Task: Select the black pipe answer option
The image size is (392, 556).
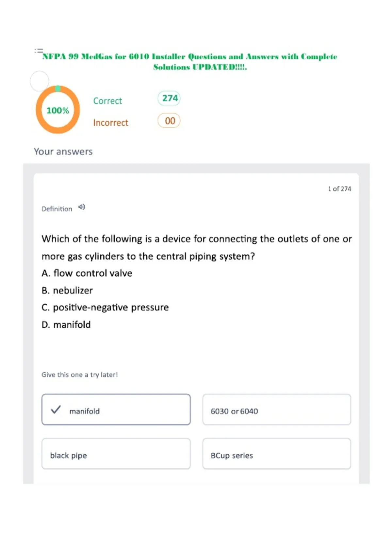Action: (116, 454)
